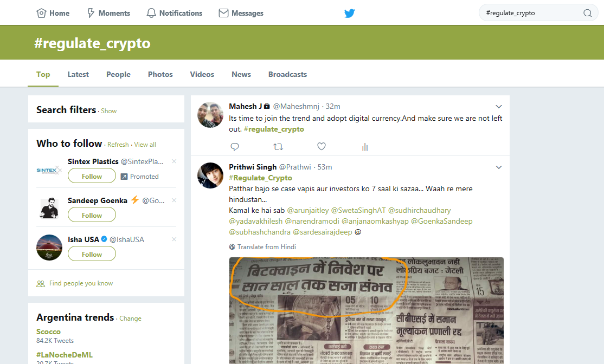Screen dimensions: 604x364
Task: Dismiss Sandeep Goenka suggestion
Action: click(x=174, y=200)
